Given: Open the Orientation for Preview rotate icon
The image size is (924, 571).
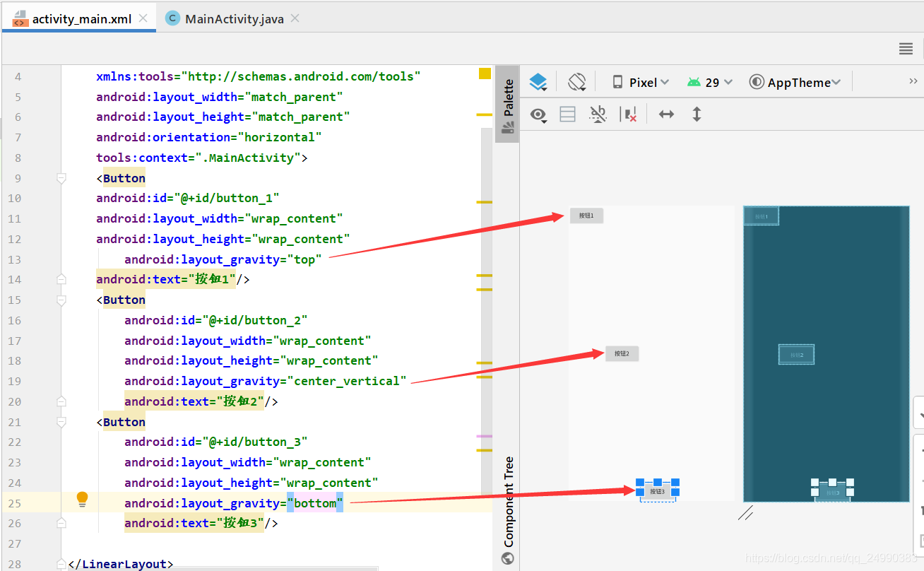Looking at the screenshot, I should click(x=577, y=82).
